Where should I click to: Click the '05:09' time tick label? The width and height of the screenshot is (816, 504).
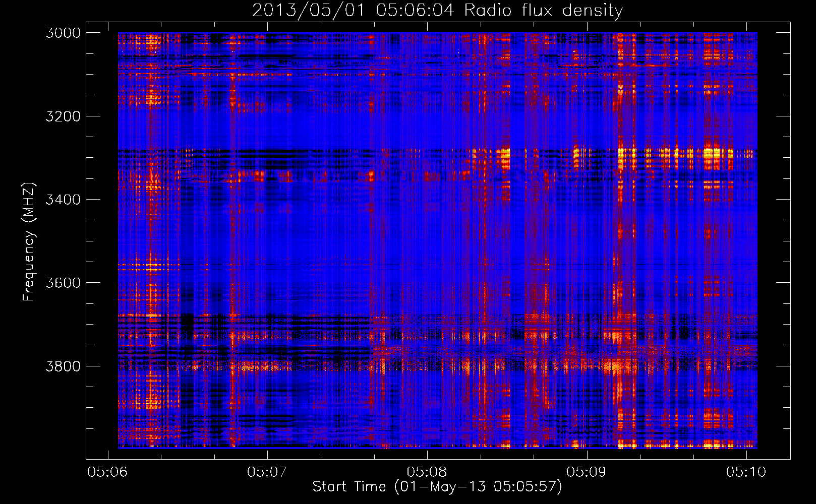pos(586,472)
